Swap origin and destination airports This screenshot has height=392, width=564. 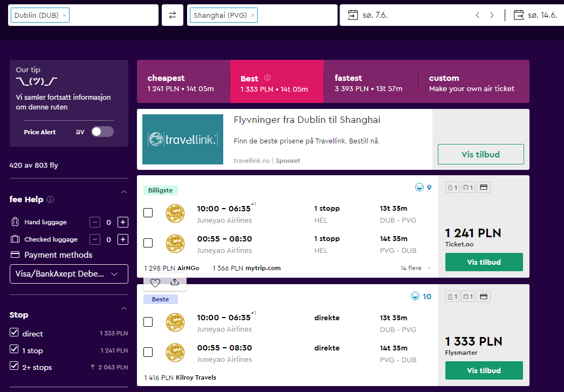173,15
